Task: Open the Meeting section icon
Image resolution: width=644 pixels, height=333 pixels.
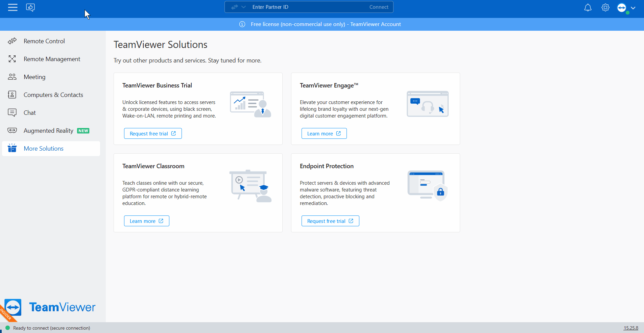Action: (x=12, y=77)
